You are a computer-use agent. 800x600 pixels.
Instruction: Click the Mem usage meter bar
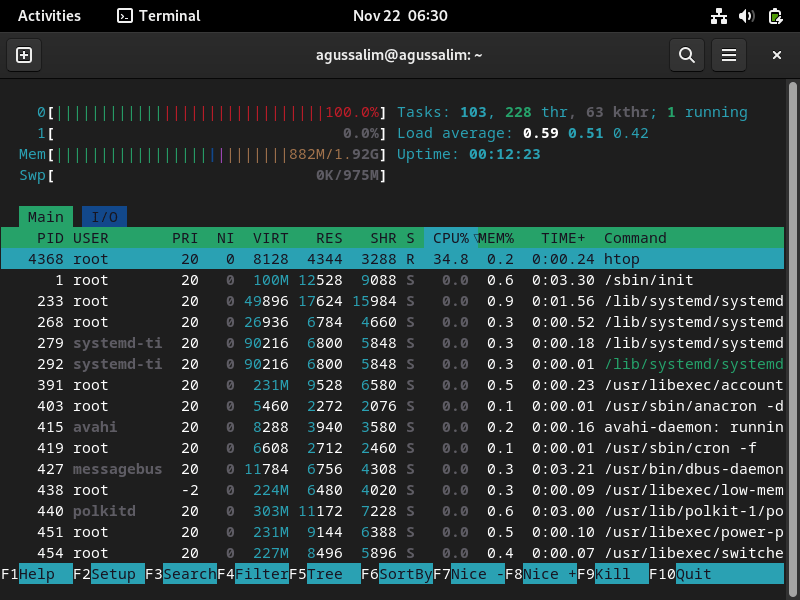(202, 155)
